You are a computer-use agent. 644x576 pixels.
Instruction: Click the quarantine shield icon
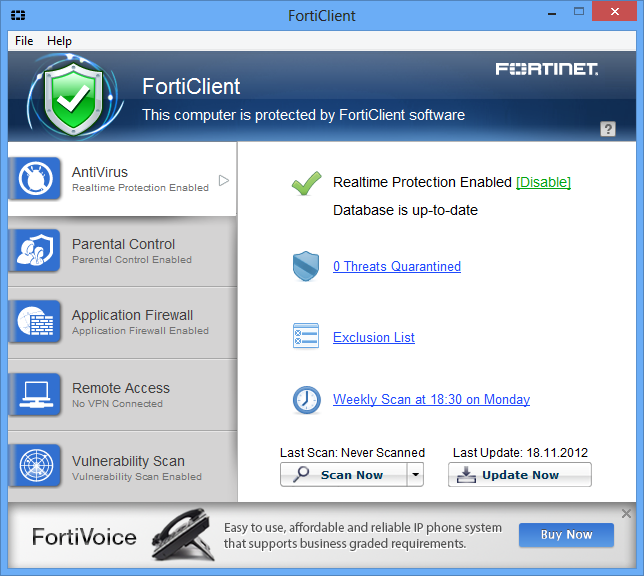click(306, 266)
